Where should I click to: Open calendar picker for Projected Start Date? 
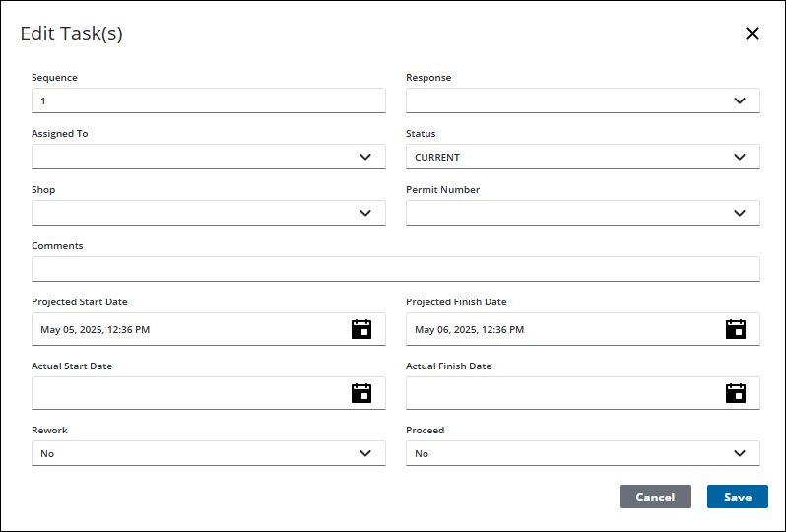pyautogui.click(x=361, y=329)
